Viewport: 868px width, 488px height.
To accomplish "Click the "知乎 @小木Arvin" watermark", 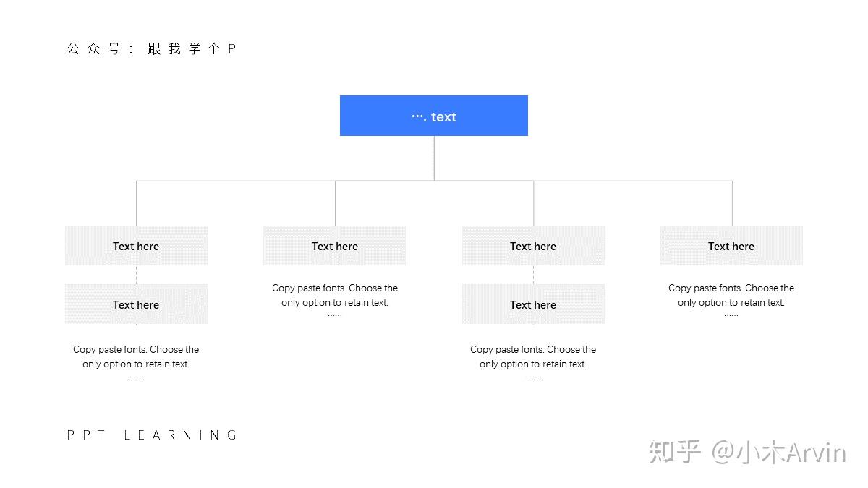I will coord(746,453).
